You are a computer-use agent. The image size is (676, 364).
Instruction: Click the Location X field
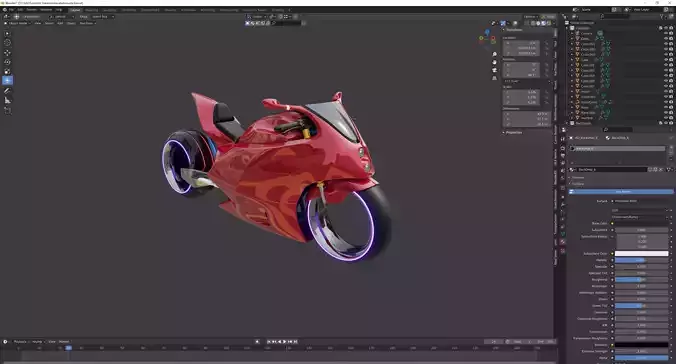[522, 43]
